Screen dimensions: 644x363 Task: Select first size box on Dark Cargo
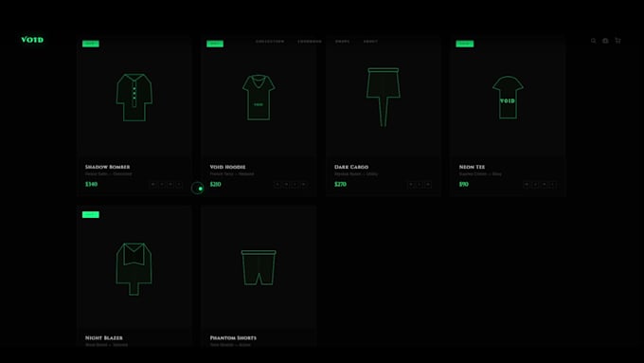[411, 185]
